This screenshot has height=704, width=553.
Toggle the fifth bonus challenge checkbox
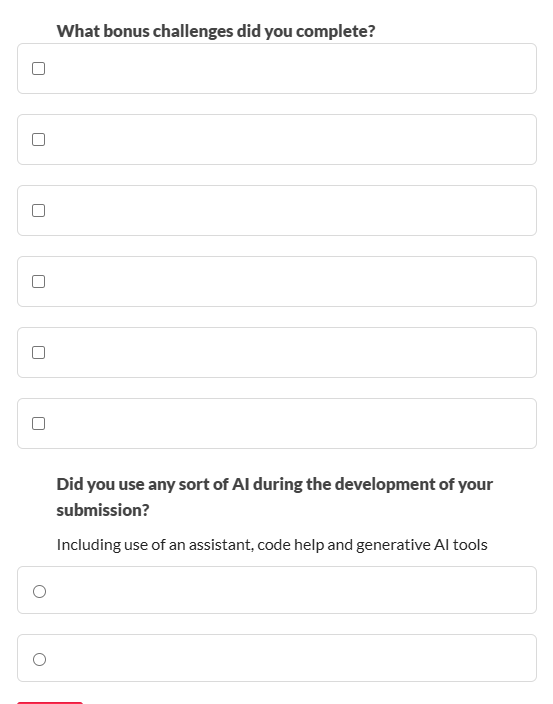[x=39, y=352]
